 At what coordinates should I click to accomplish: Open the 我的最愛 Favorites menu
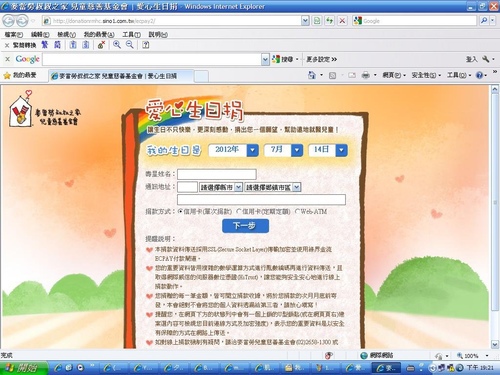[99, 34]
